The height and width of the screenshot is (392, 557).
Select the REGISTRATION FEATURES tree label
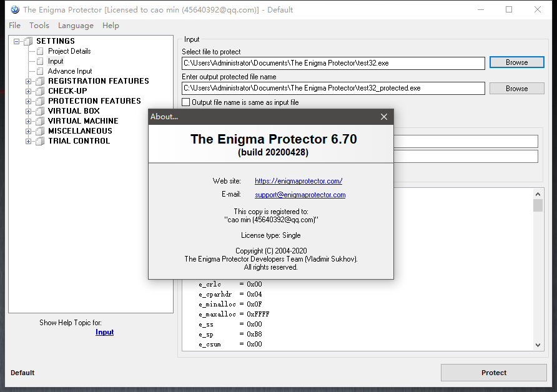(99, 81)
